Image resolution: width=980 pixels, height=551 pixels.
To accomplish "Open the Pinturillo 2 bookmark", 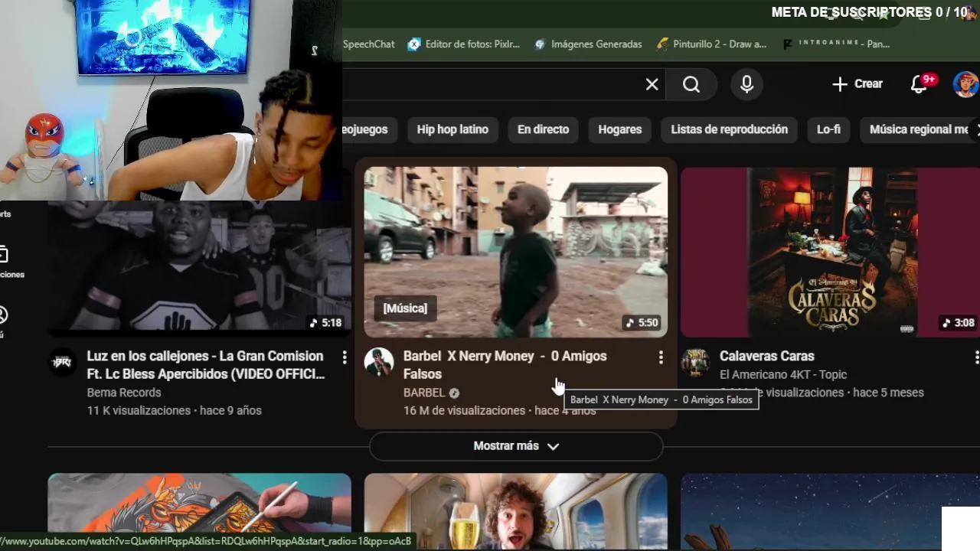I will click(711, 44).
